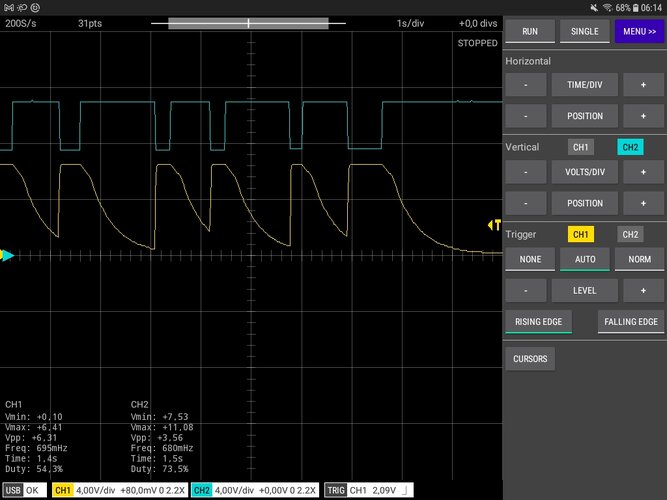The height and width of the screenshot is (500, 667).
Task: Trigger a SINGLE capture
Action: (584, 31)
